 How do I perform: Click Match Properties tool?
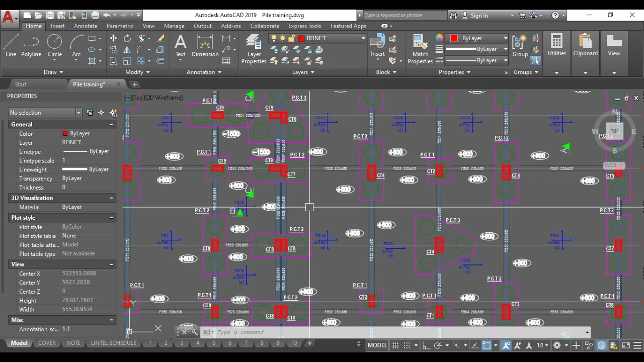pos(420,49)
